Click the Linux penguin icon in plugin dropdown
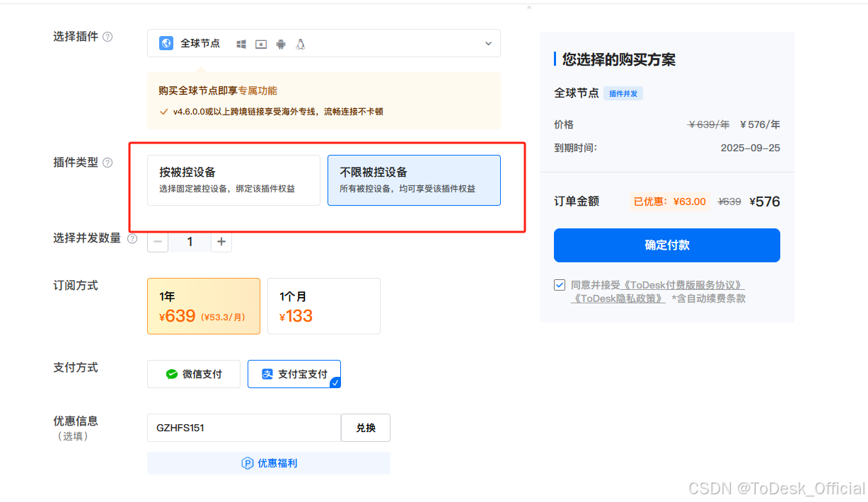 click(x=301, y=44)
